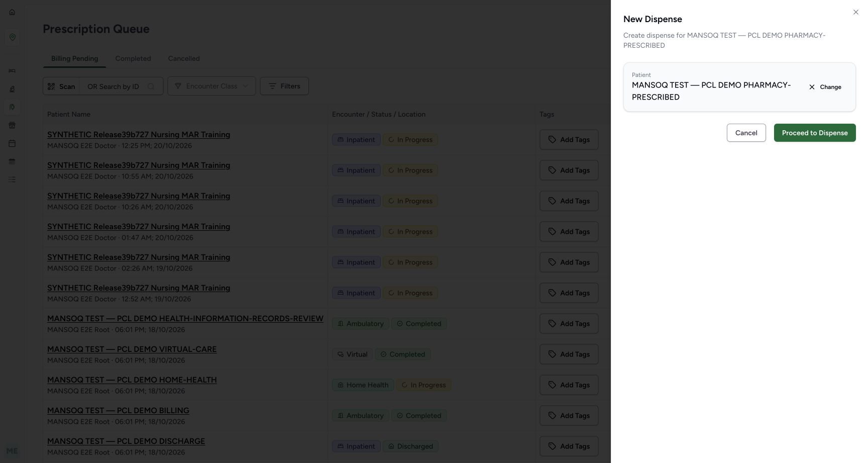Open the Filters button

[284, 86]
